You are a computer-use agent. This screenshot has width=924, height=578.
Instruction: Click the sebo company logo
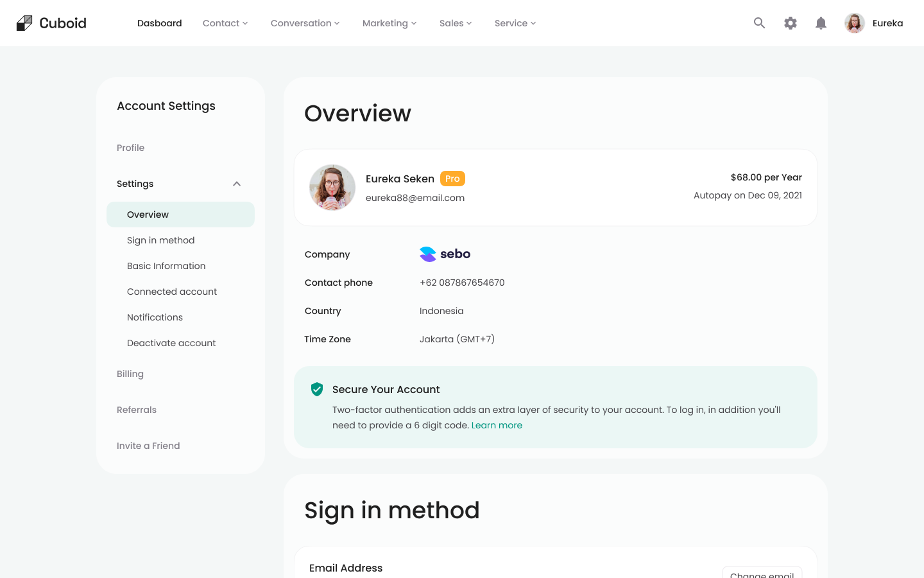coord(445,254)
